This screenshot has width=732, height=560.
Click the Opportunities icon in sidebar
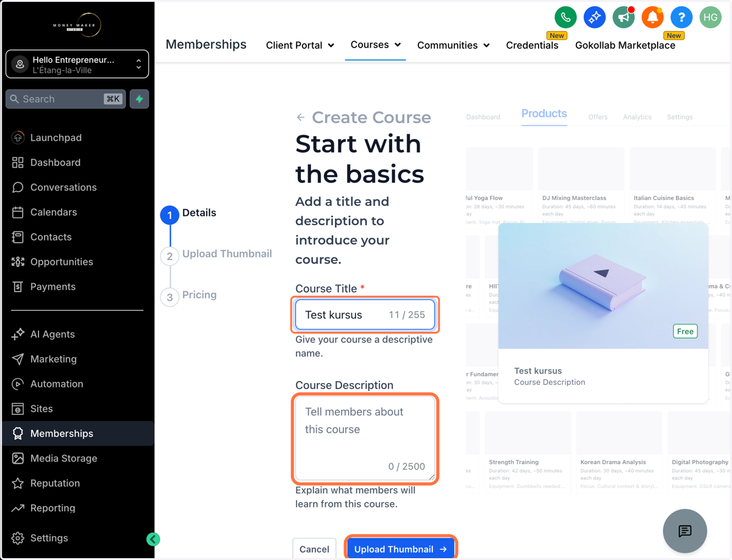pyautogui.click(x=18, y=262)
